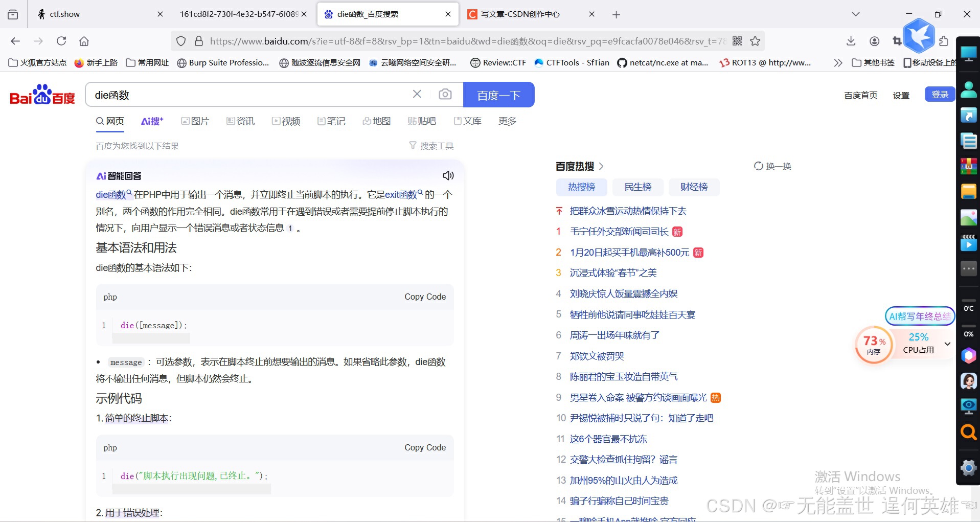
Task: Click the 百度一下 search button
Action: pyautogui.click(x=498, y=95)
